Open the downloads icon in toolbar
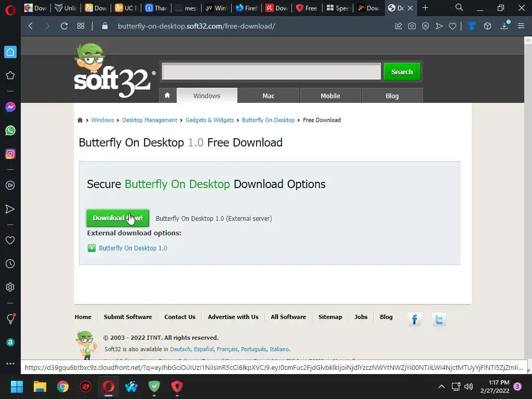This screenshot has height=399, width=532. coord(504,25)
